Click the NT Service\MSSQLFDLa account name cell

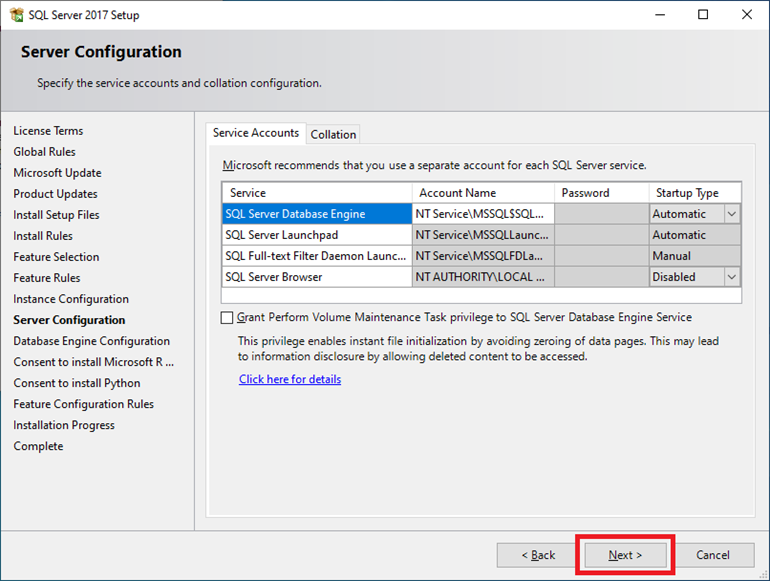point(483,256)
